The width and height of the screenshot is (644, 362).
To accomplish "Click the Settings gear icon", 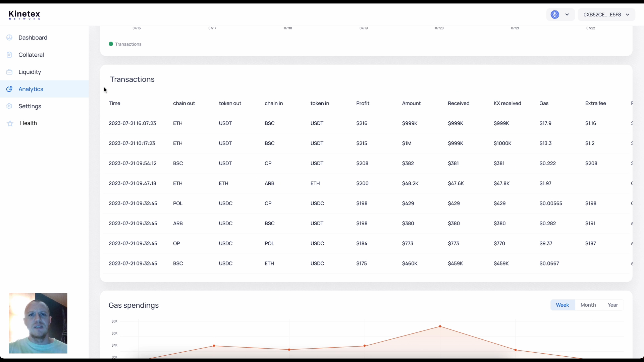I will 9,106.
